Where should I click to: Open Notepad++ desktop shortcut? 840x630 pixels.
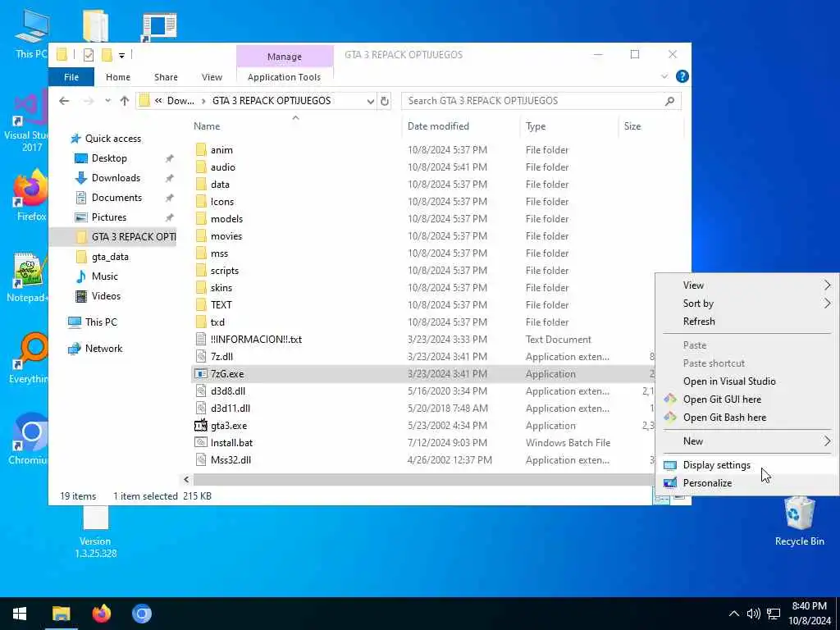[x=27, y=277]
